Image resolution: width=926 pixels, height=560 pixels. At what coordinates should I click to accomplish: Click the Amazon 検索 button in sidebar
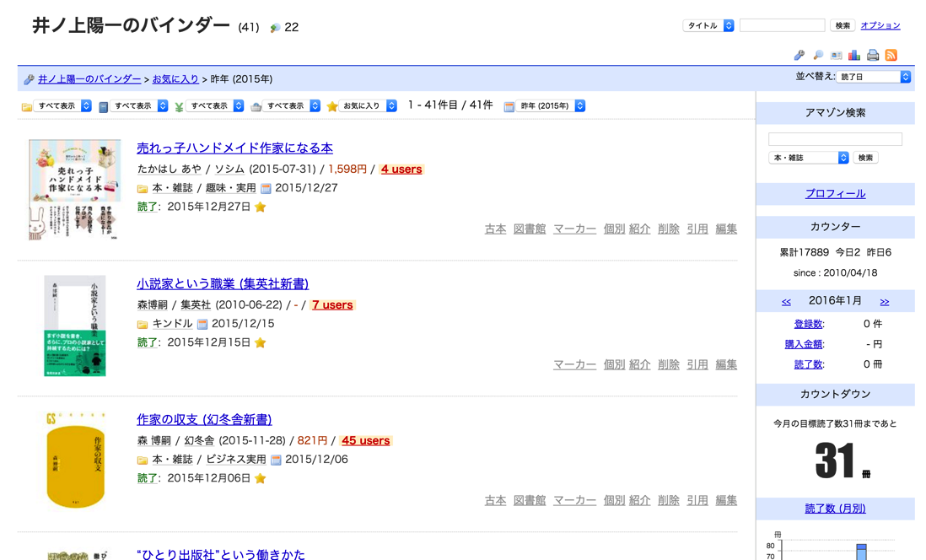(x=866, y=158)
